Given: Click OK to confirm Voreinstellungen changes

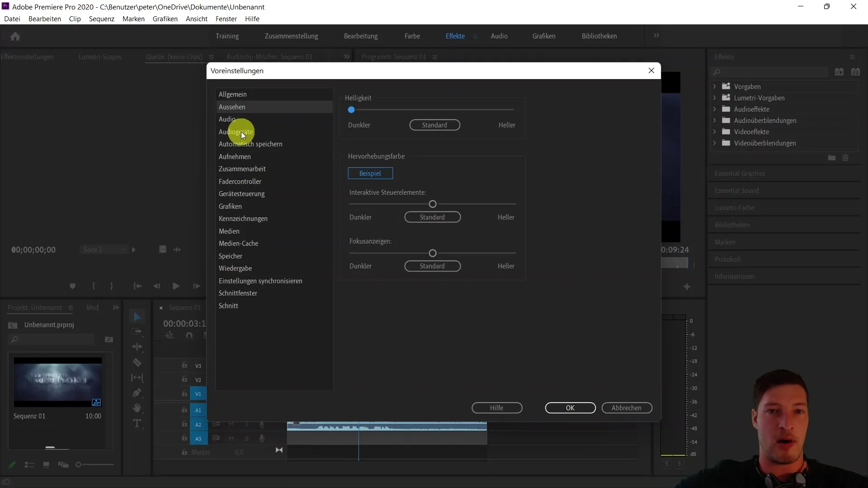Looking at the screenshot, I should pos(570,408).
